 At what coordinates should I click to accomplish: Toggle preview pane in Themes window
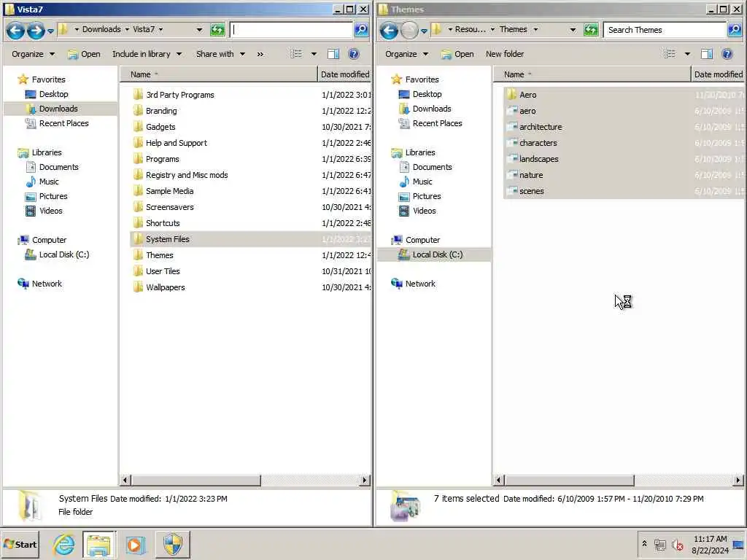click(707, 54)
